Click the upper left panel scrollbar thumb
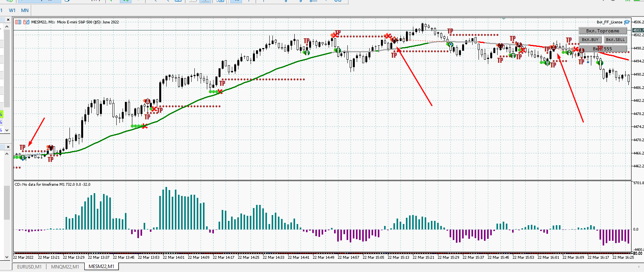 click(x=7, y=68)
